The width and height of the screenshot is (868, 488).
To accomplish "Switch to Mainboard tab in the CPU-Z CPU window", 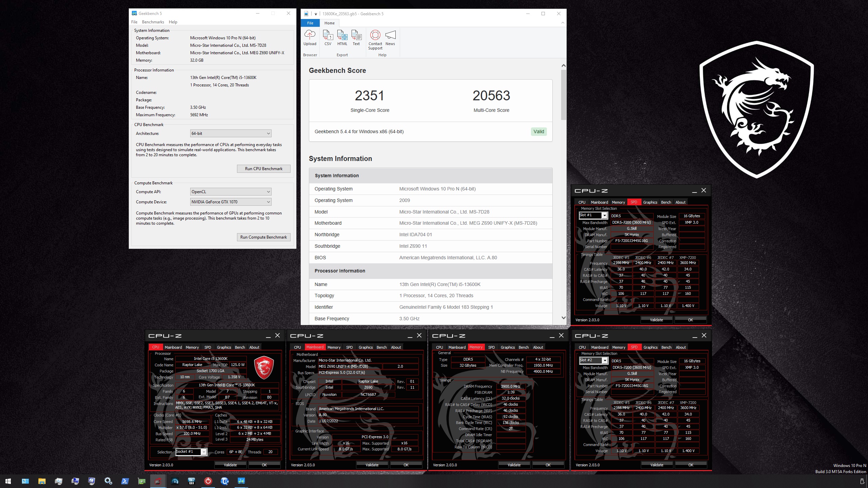I will pyautogui.click(x=173, y=347).
